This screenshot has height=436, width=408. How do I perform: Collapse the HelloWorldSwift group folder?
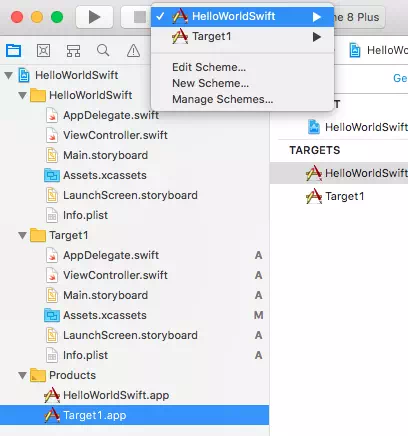pos(22,95)
